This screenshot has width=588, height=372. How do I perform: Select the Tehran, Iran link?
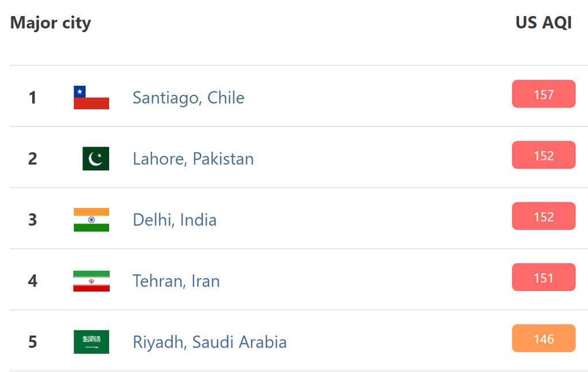click(176, 281)
